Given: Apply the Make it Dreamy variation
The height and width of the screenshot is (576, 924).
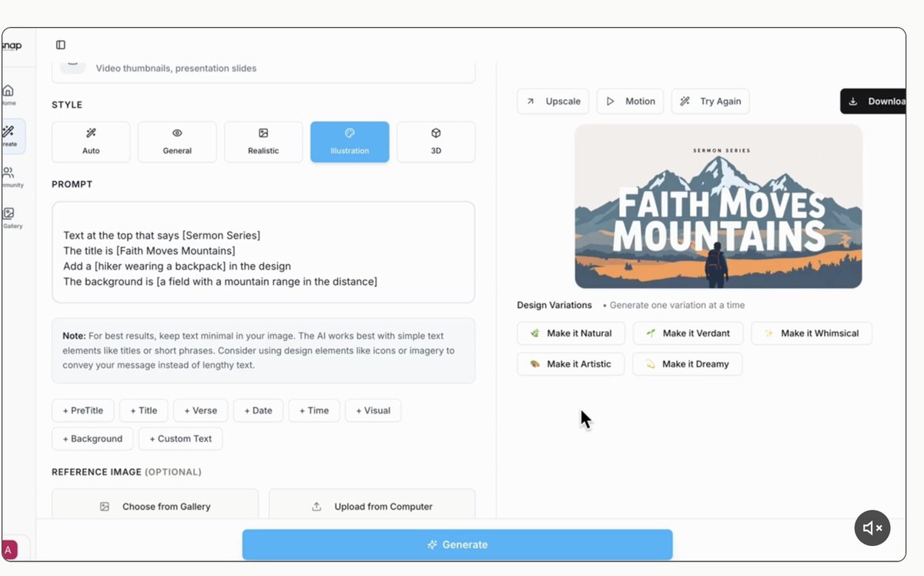Looking at the screenshot, I should click(687, 364).
